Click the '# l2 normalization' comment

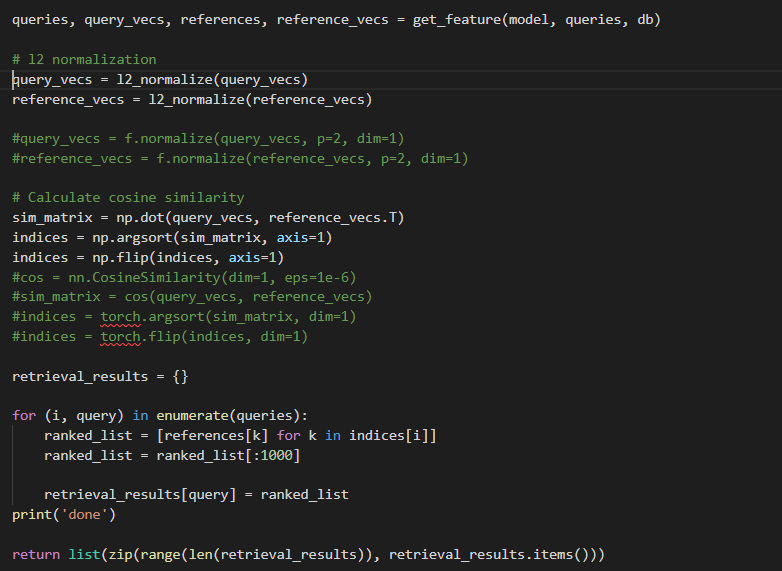click(84, 59)
